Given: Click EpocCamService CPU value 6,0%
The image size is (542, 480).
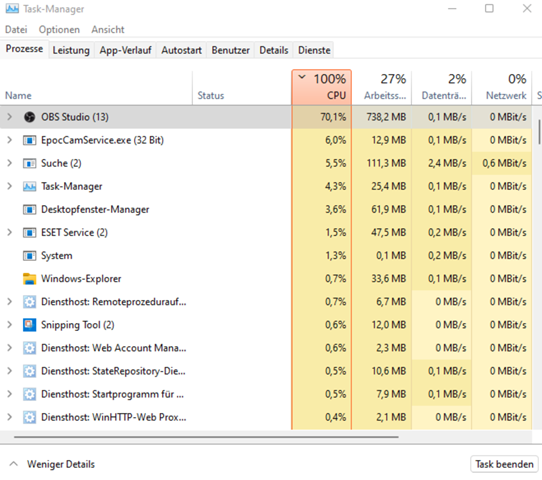Looking at the screenshot, I should click(335, 140).
